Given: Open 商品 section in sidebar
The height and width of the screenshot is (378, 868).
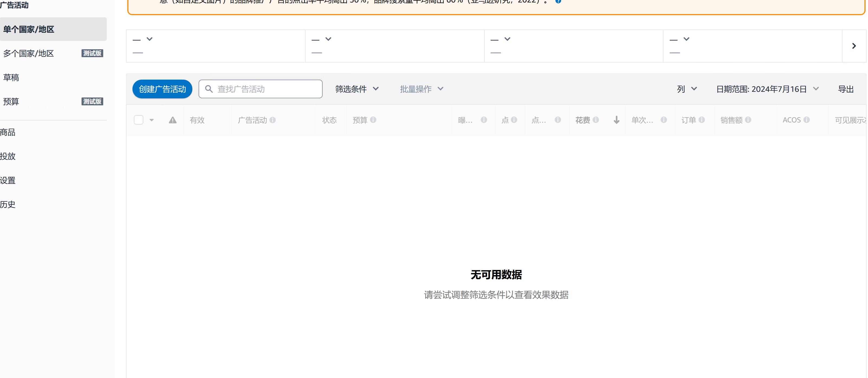Looking at the screenshot, I should [x=8, y=132].
